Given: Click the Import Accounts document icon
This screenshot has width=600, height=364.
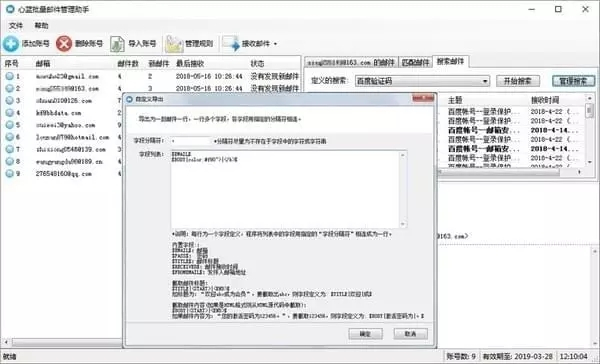Looking at the screenshot, I should (x=117, y=44).
